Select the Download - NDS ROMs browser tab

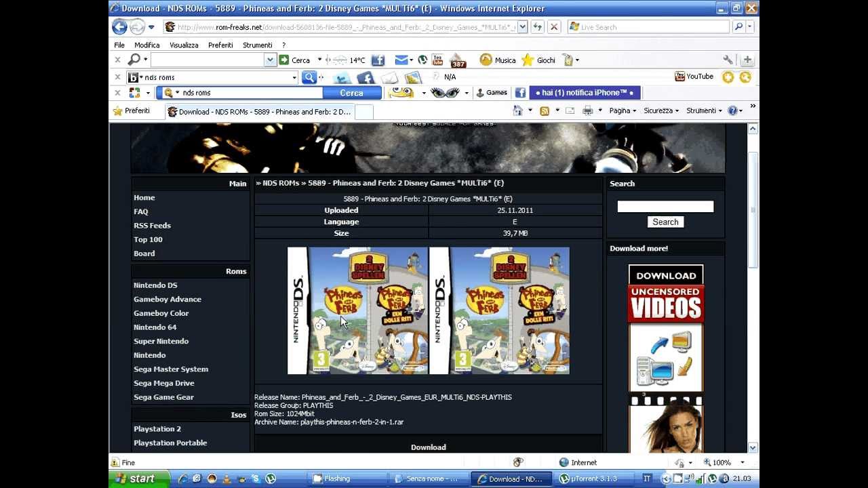click(260, 112)
